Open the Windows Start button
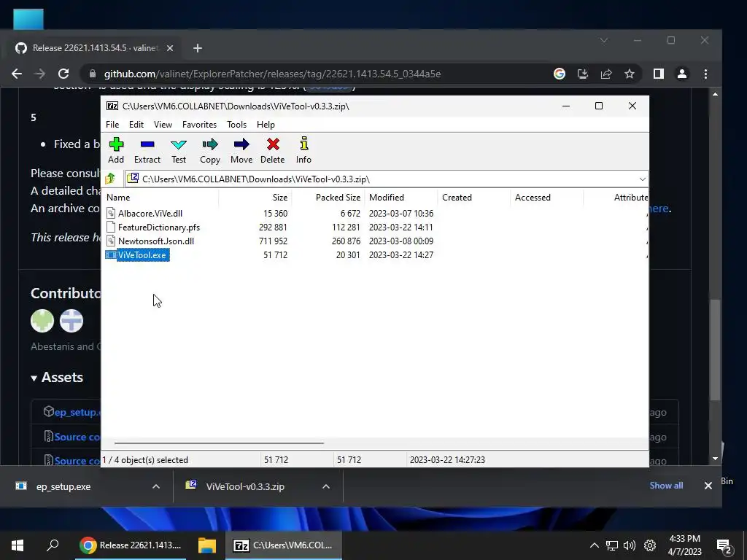Screen dimensions: 747x560 click(x=18, y=545)
